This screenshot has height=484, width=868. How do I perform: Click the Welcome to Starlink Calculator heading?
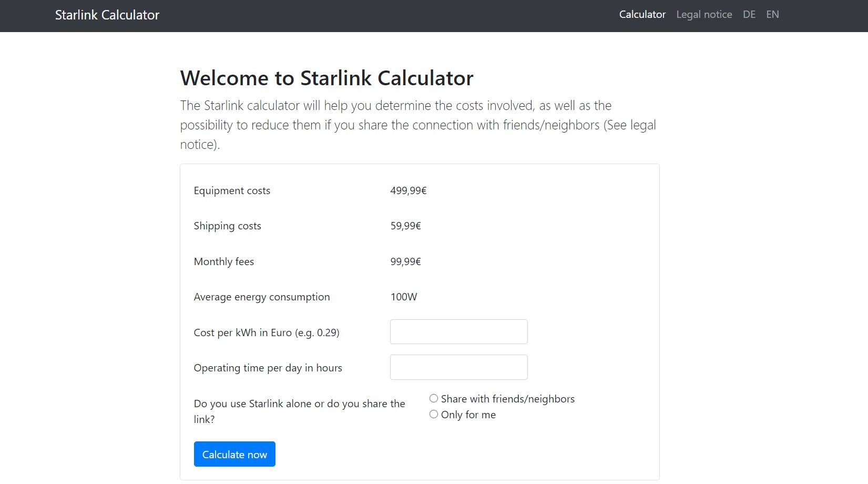(326, 78)
